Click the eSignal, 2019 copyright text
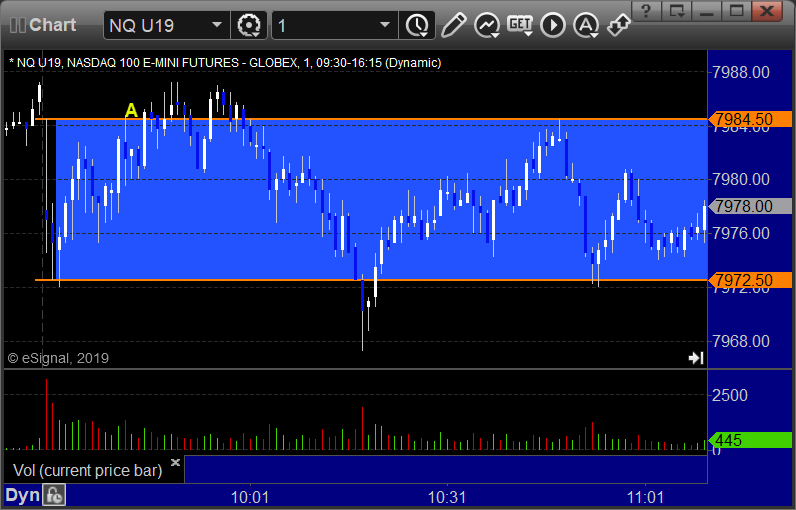The height and width of the screenshot is (510, 796). tap(58, 358)
